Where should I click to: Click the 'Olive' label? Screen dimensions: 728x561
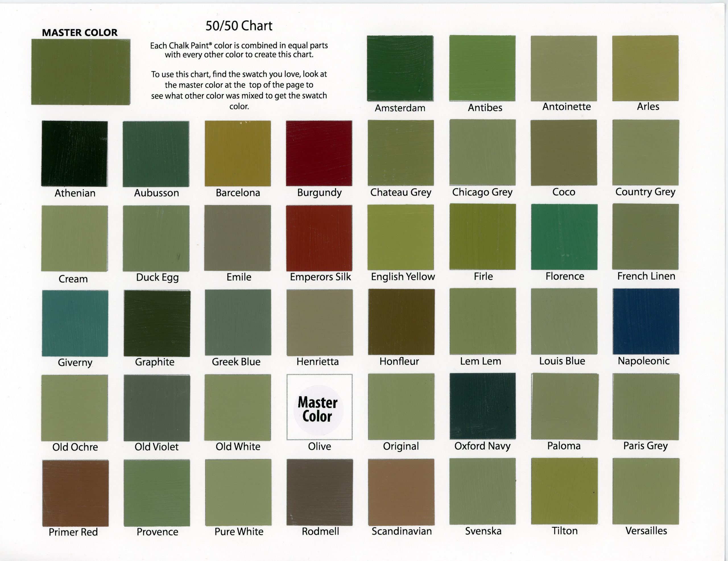(319, 446)
